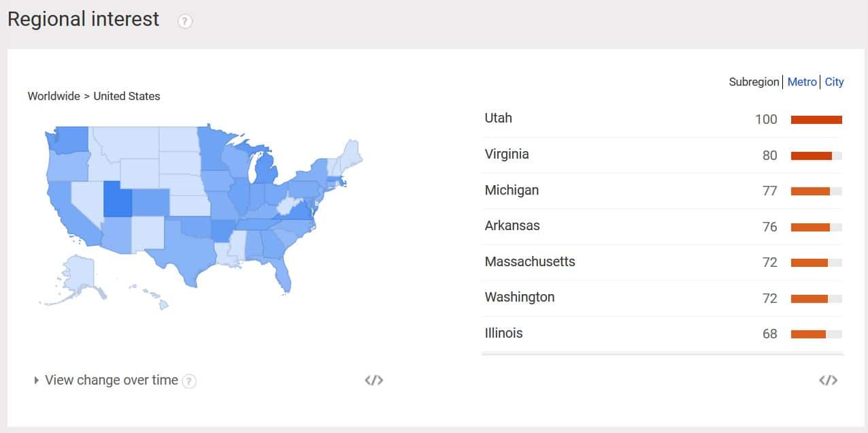The width and height of the screenshot is (868, 433).
Task: Click the embed code icon below the list
Action: point(828,380)
